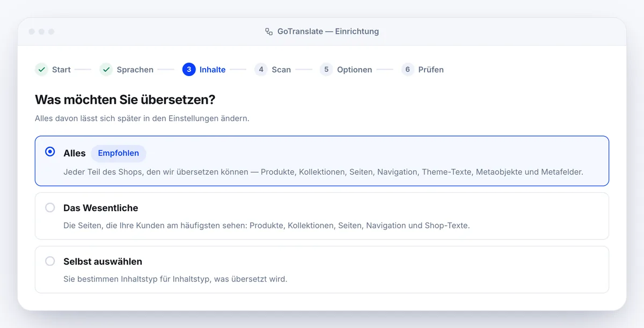Click description starting 'Jeder Teil des Shops'
The image size is (644, 328).
pos(323,172)
